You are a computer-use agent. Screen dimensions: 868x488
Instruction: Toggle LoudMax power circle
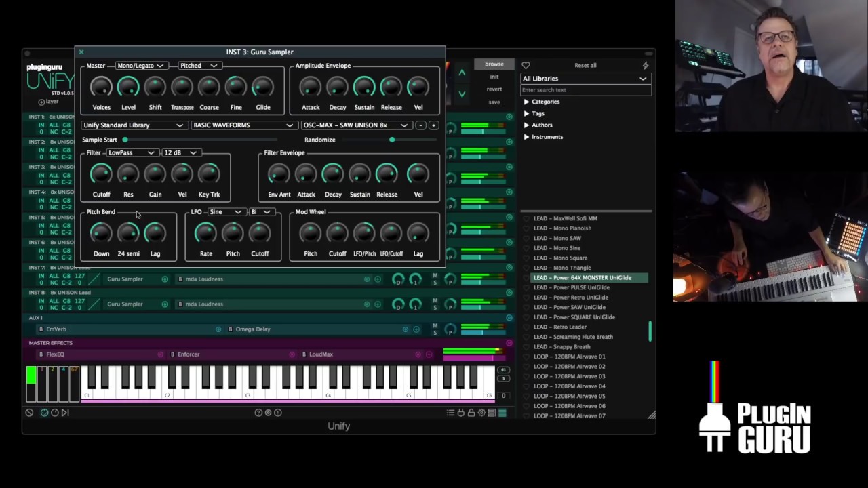[418, 354]
